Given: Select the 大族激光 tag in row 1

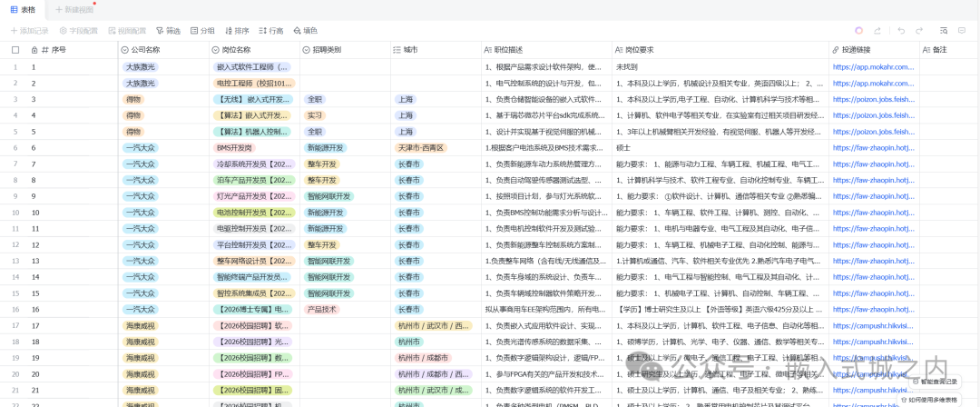Looking at the screenshot, I should point(141,66).
